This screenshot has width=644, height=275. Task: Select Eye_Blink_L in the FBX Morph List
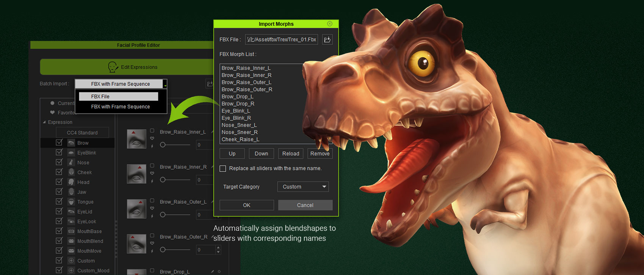(236, 111)
